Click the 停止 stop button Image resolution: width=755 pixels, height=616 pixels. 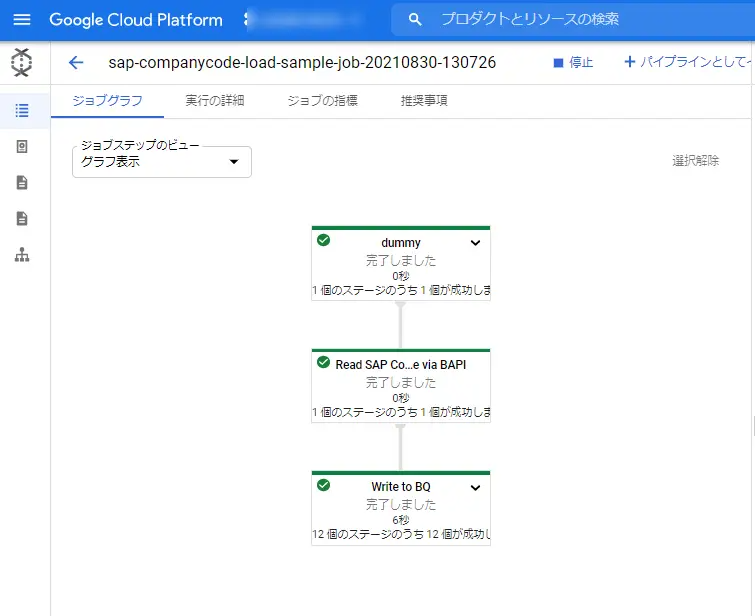573,63
